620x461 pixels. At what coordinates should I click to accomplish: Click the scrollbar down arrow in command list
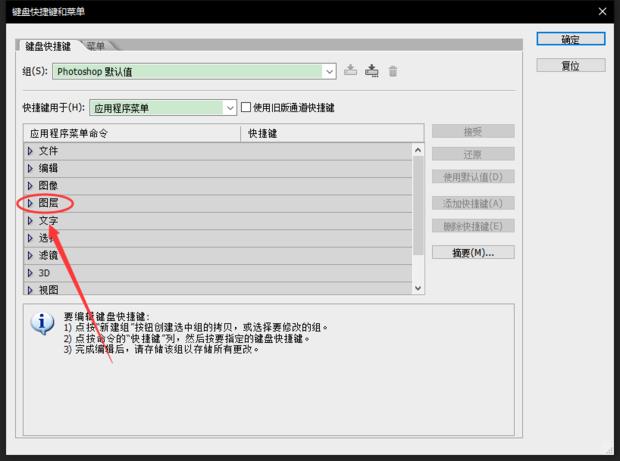click(x=418, y=288)
